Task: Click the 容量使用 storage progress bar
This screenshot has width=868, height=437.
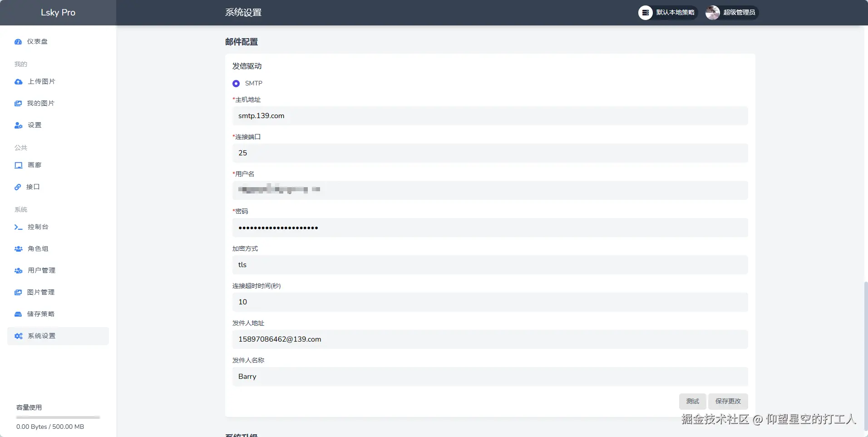Action: [x=58, y=417]
